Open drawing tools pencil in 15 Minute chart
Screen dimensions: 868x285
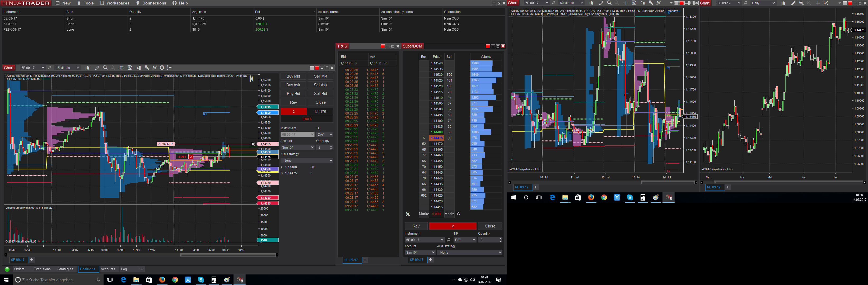(x=97, y=68)
